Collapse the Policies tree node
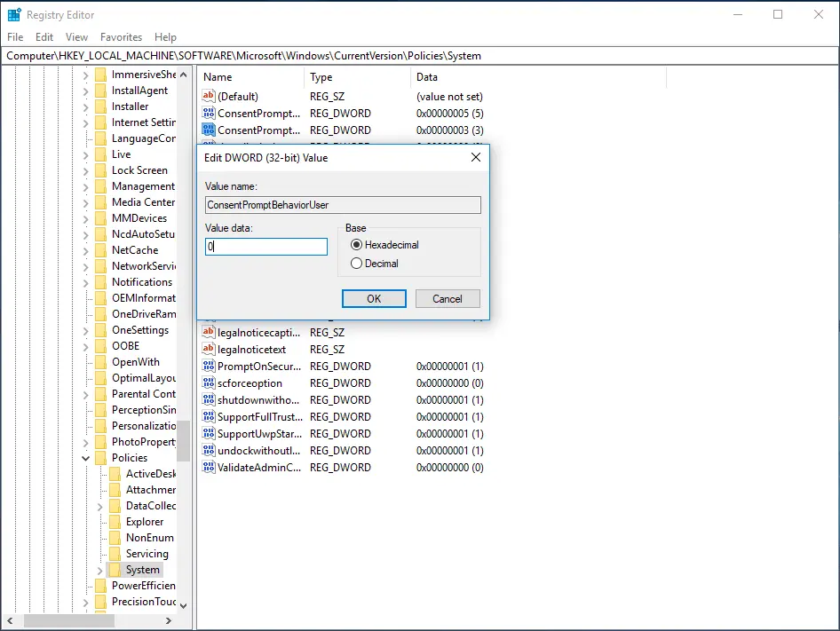Image resolution: width=840 pixels, height=631 pixels. click(x=85, y=458)
